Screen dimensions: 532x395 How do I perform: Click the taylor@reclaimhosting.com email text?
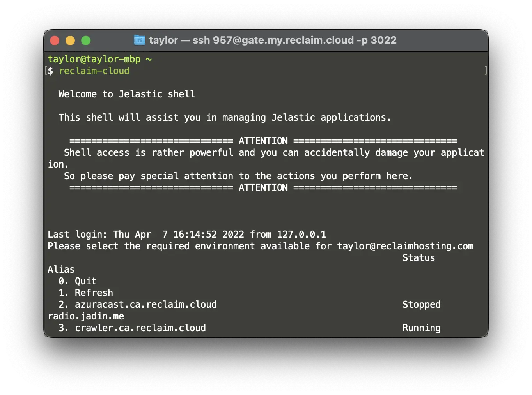[x=405, y=246]
